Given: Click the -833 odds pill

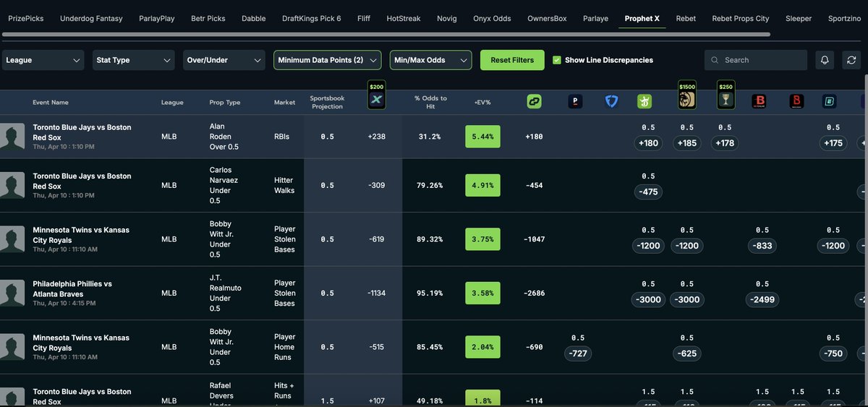Looking at the screenshot, I should 762,246.
